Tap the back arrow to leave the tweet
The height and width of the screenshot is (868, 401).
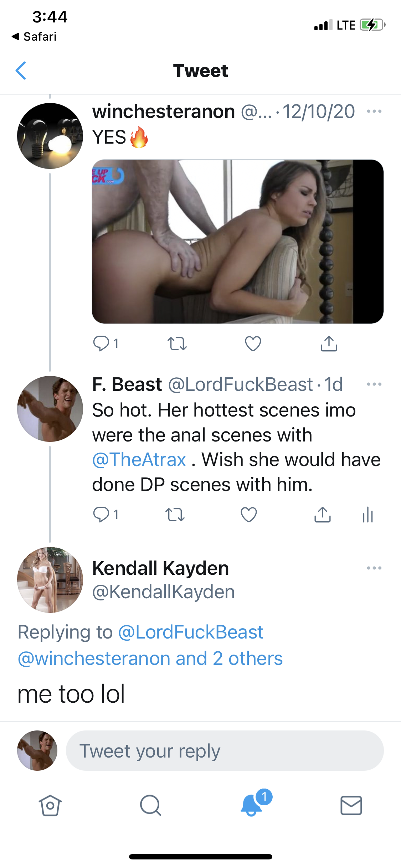pyautogui.click(x=21, y=71)
